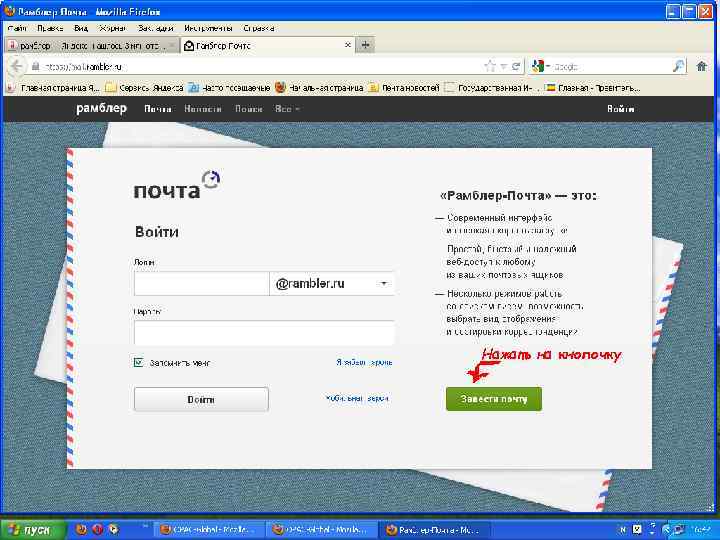Open URL history dropdown arrow
Screen dimensions: 720x540
click(504, 67)
